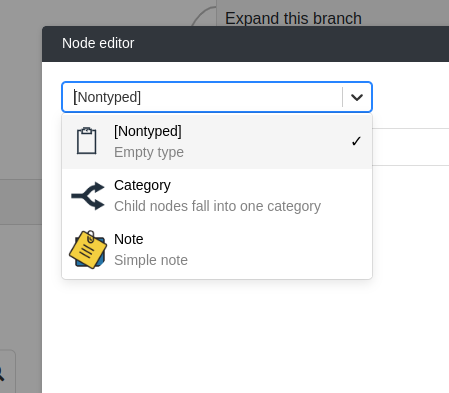449x393 pixels.
Task: Choose the Note type option
Action: pos(217,250)
